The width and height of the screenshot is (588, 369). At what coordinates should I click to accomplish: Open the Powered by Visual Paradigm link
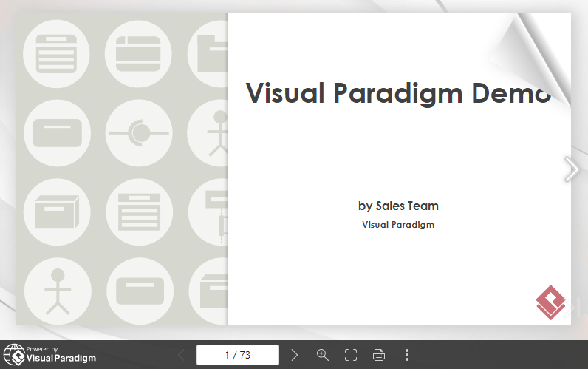tap(50, 355)
